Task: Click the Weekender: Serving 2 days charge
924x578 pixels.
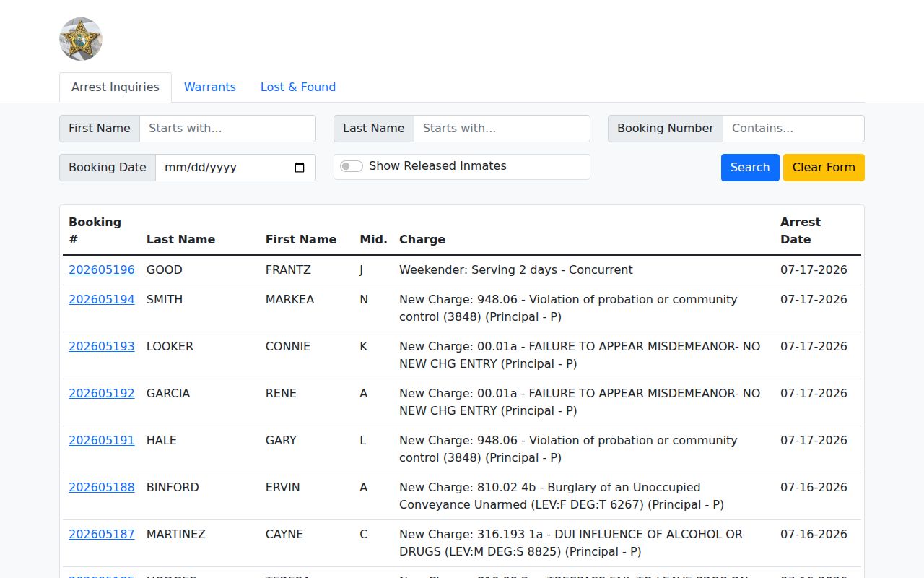Action: [x=515, y=270]
